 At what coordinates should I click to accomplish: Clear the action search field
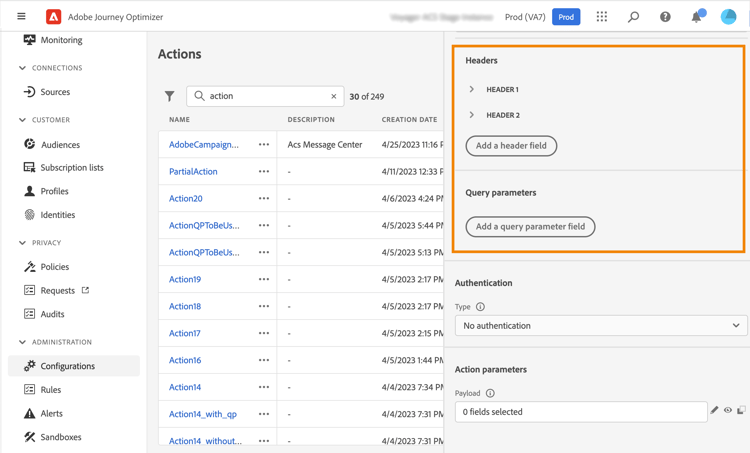[x=334, y=97]
